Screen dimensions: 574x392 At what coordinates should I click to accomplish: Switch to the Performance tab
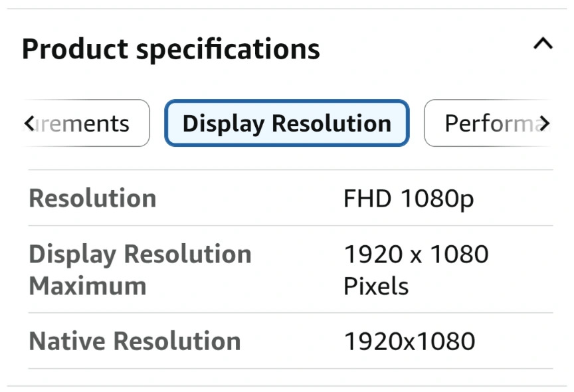tap(488, 123)
